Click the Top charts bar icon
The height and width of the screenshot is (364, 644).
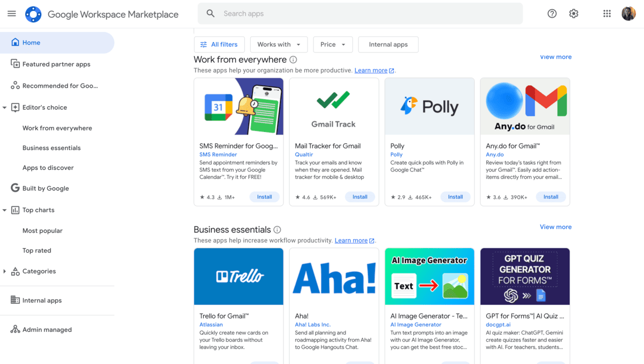[x=15, y=210]
